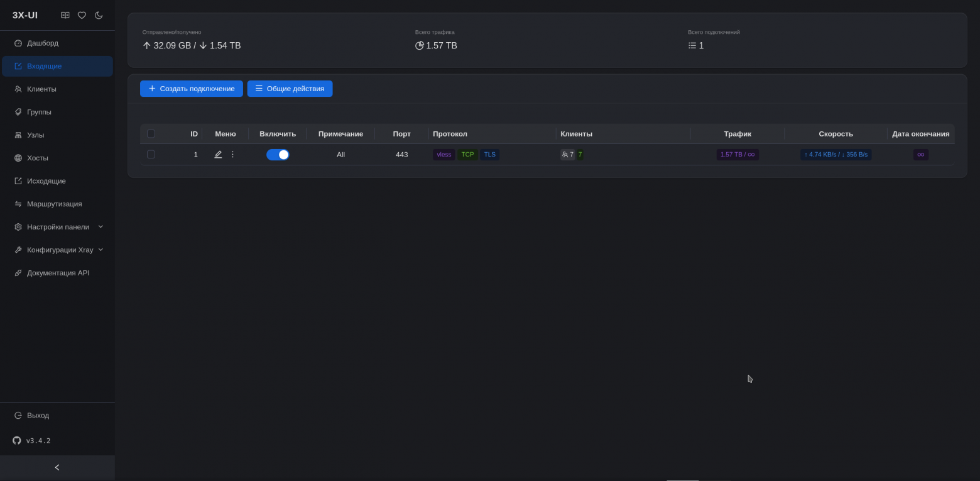Collapse the sidebar with left chevron
Viewport: 980px width, 481px height.
click(57, 468)
